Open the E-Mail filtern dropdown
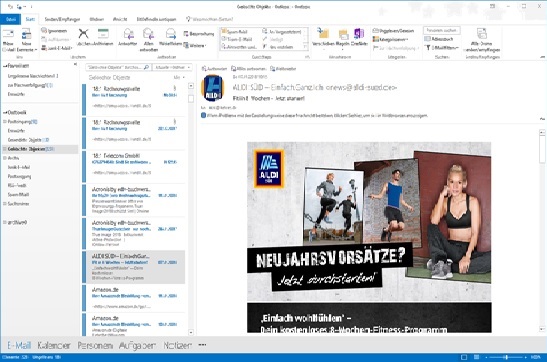The height and width of the screenshot is (362, 547). click(442, 47)
